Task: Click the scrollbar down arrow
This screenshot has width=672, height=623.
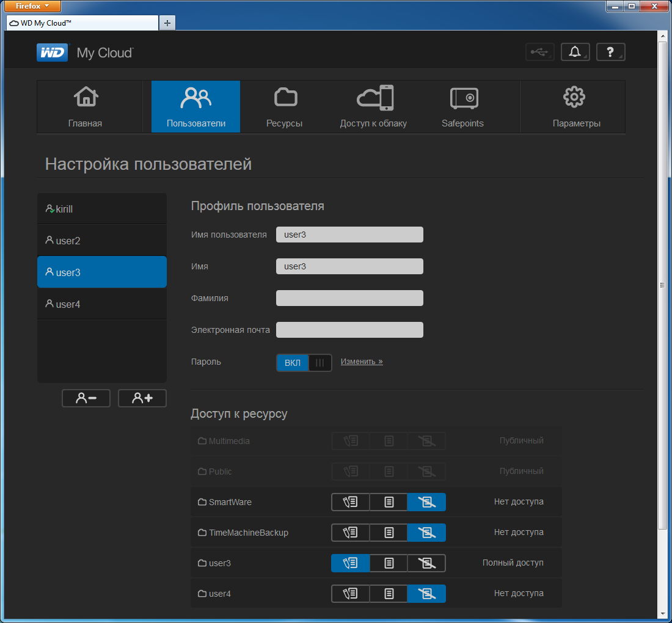Action: 662,615
